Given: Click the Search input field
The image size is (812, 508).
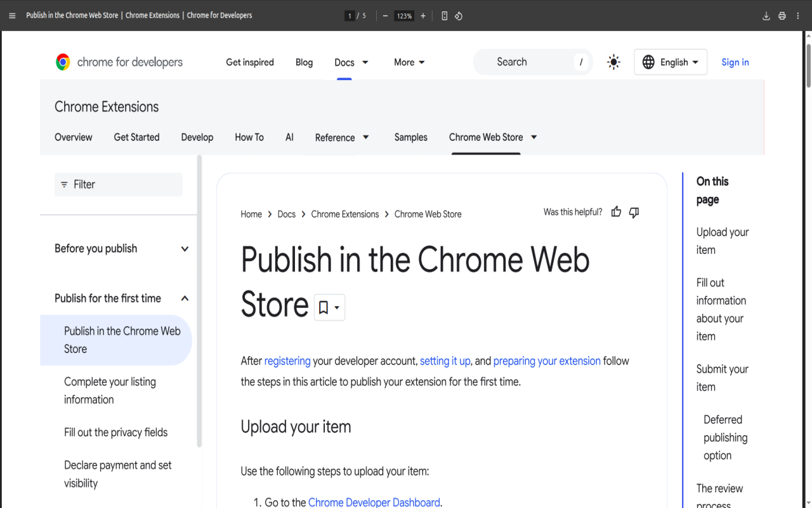Looking at the screenshot, I should pyautogui.click(x=533, y=62).
